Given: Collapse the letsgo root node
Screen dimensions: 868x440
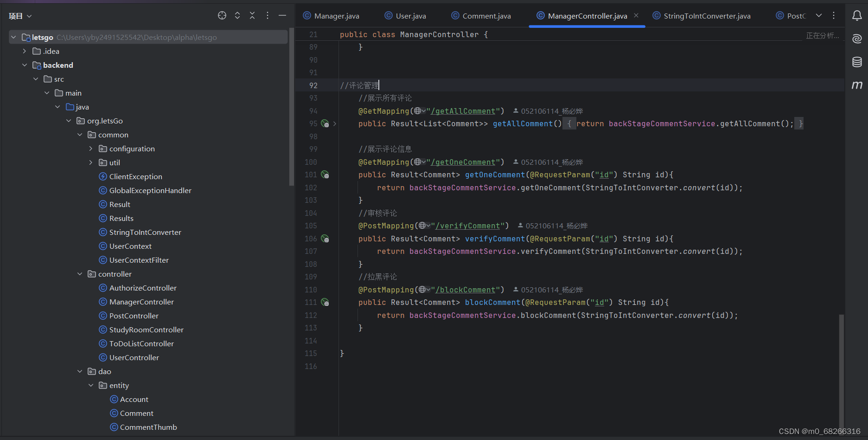Looking at the screenshot, I should point(13,37).
